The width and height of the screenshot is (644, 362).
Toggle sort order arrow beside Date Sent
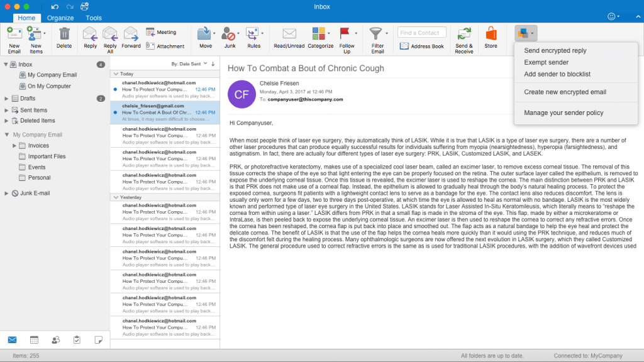point(213,64)
